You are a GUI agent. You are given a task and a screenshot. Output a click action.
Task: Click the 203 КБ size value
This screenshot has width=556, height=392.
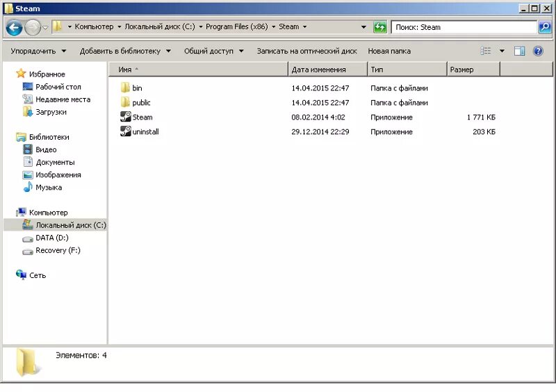click(484, 131)
